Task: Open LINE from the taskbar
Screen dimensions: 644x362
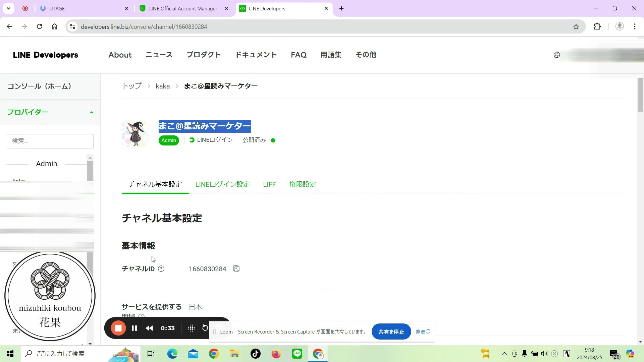Action: point(297,354)
